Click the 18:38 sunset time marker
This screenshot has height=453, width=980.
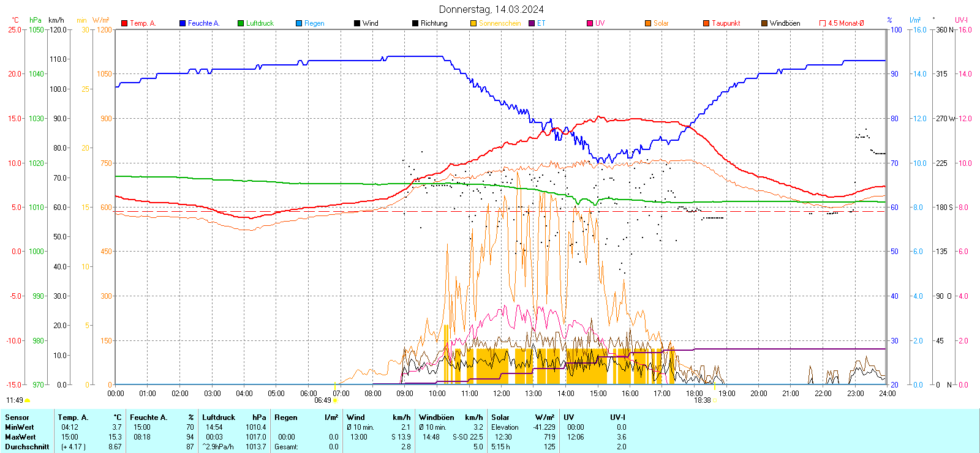coord(702,400)
